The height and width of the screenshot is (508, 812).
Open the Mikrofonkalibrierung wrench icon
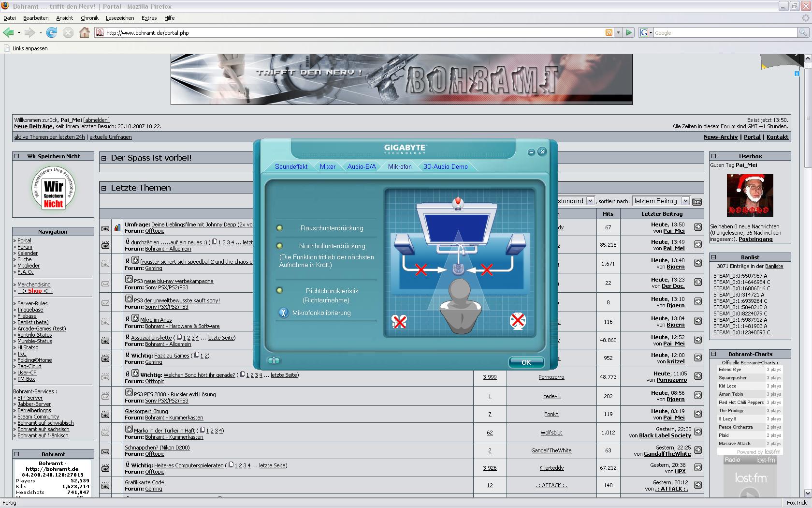(284, 313)
